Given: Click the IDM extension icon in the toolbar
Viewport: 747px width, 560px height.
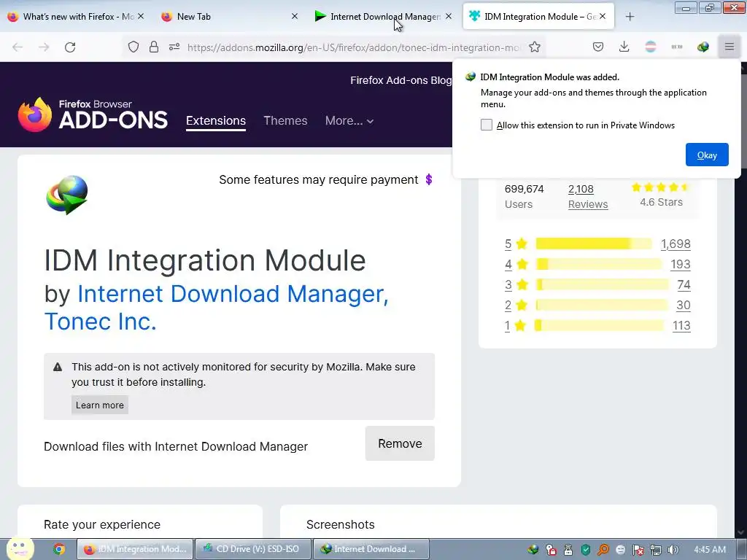Looking at the screenshot, I should tap(703, 47).
